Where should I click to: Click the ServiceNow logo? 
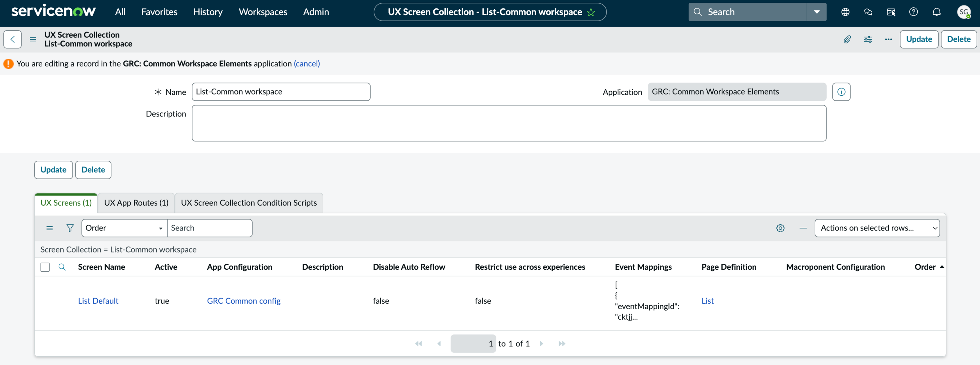[53, 11]
